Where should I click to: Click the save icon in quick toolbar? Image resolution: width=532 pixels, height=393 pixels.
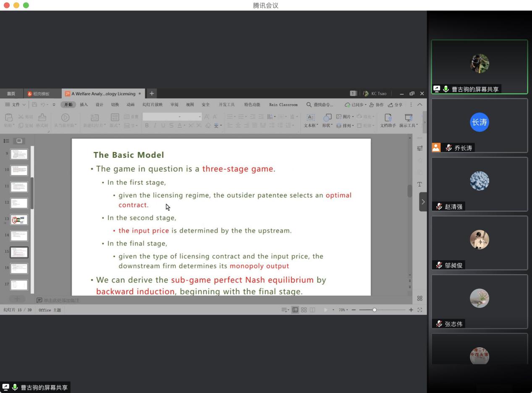34,105
